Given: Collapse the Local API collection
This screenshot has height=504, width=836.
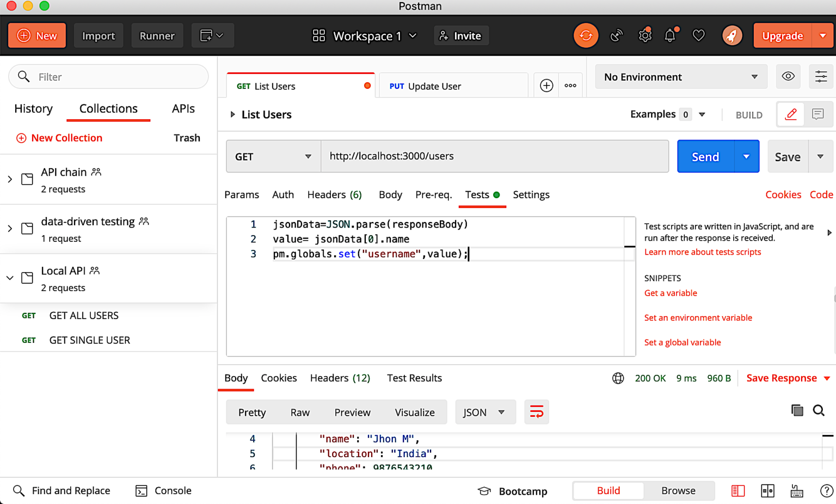Looking at the screenshot, I should point(10,278).
